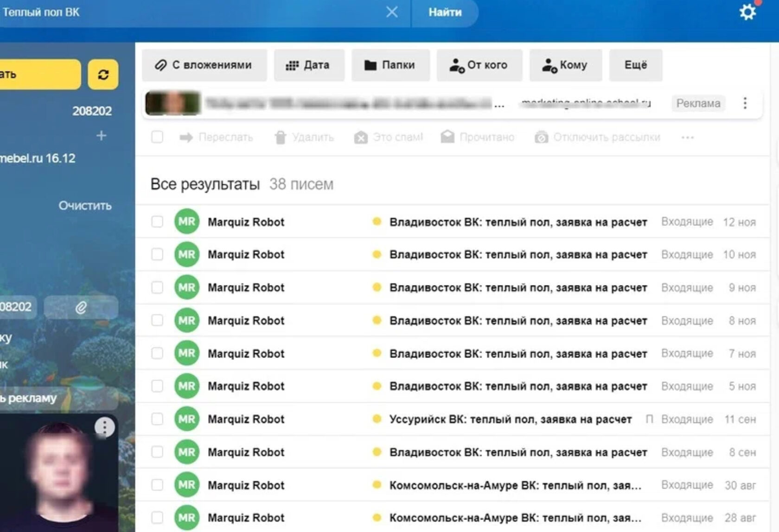Viewport: 779px width, 532px height.
Task: Click the 208202 counter in sidebar
Action: [x=92, y=111]
